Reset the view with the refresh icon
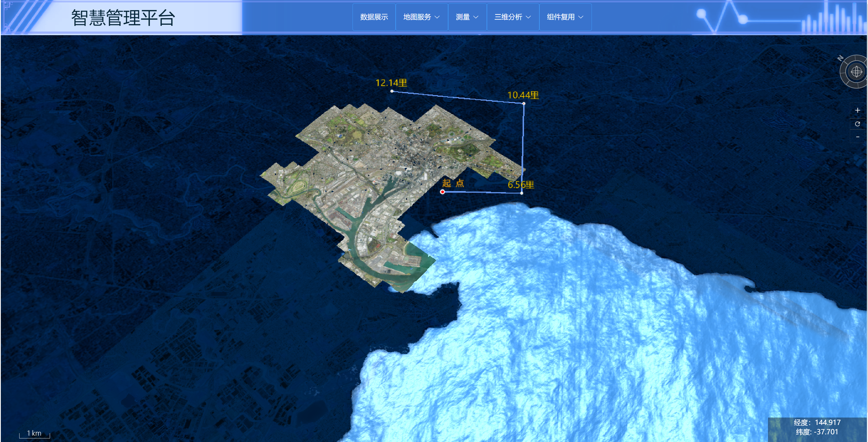 (857, 124)
